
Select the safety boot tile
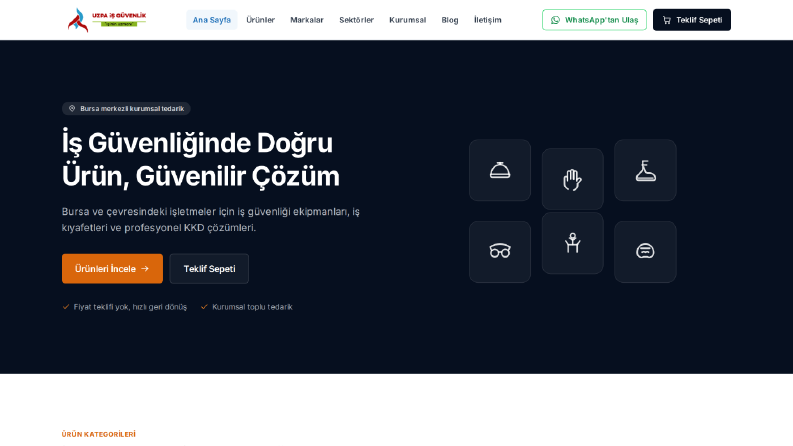click(x=645, y=170)
